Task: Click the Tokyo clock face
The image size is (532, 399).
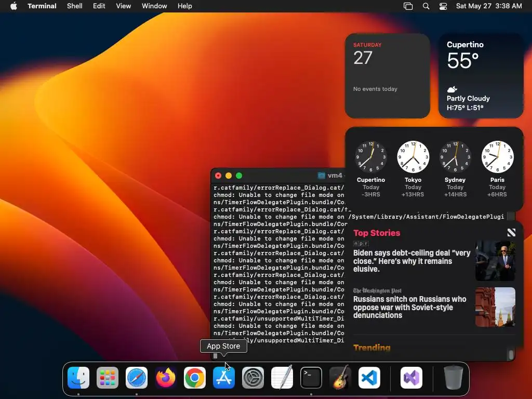Action: [x=413, y=157]
